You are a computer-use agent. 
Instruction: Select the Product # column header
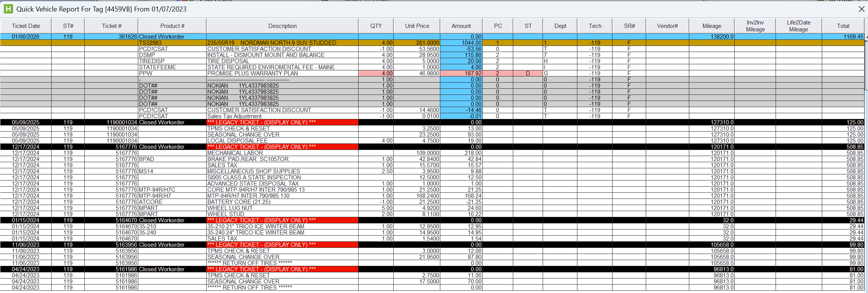[172, 26]
